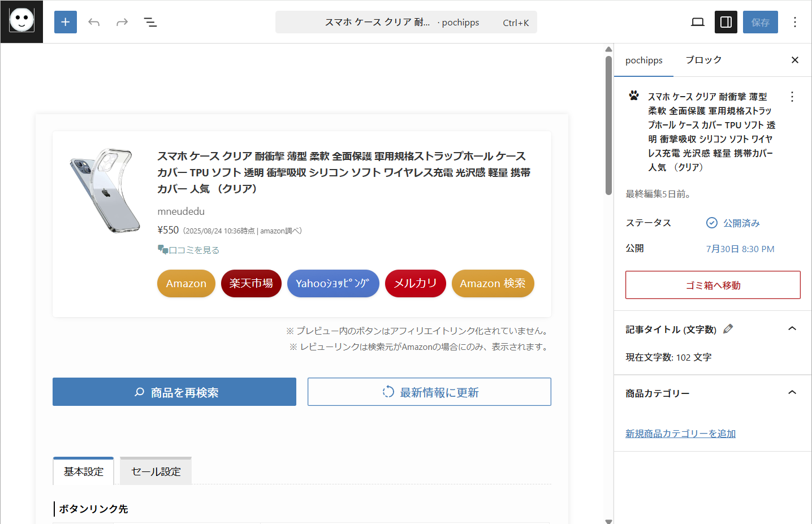The image size is (812, 524).
Task: Click the Yahooショッピング button
Action: (333, 283)
